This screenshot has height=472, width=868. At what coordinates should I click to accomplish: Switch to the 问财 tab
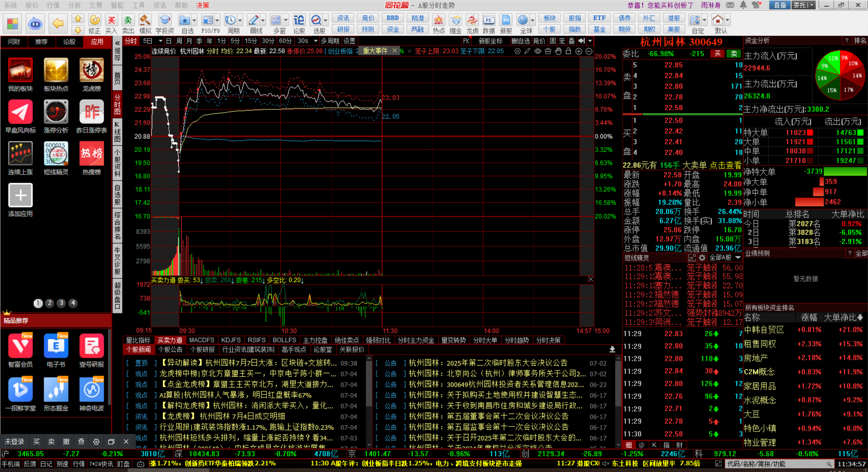[x=14, y=42]
